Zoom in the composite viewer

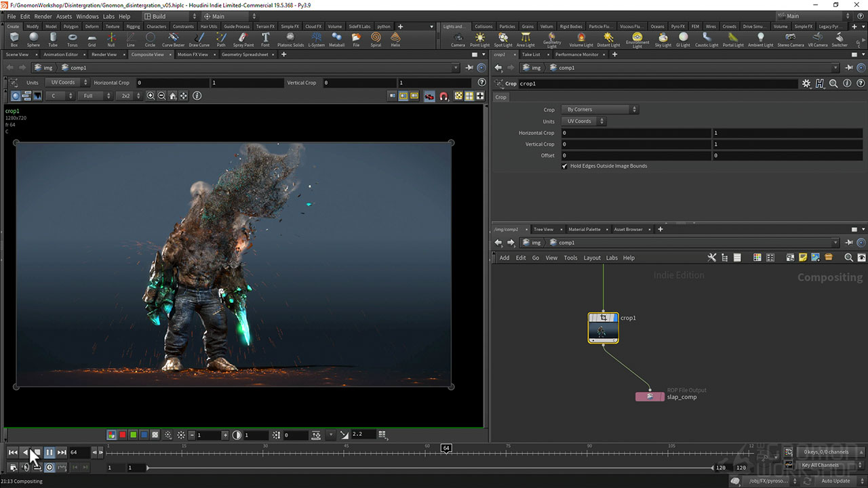(151, 96)
